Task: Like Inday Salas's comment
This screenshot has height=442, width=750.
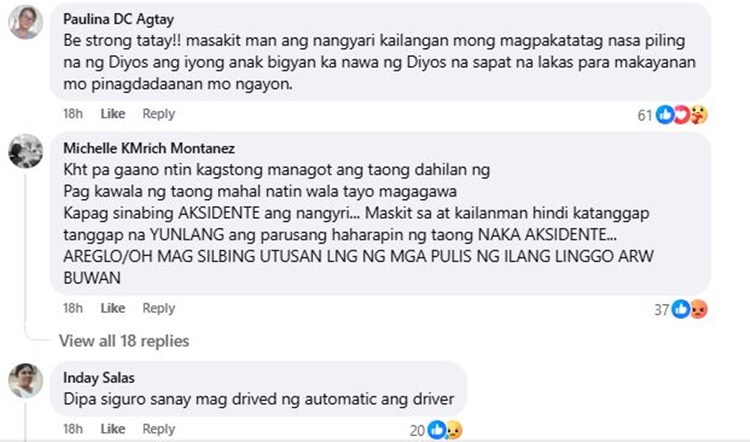Action: 113,429
